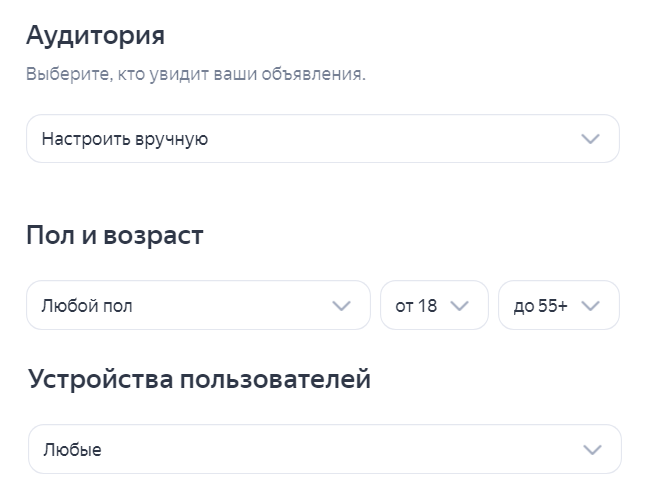
Task: Click chevron arrow next to 'до 55+'
Action: (x=590, y=306)
